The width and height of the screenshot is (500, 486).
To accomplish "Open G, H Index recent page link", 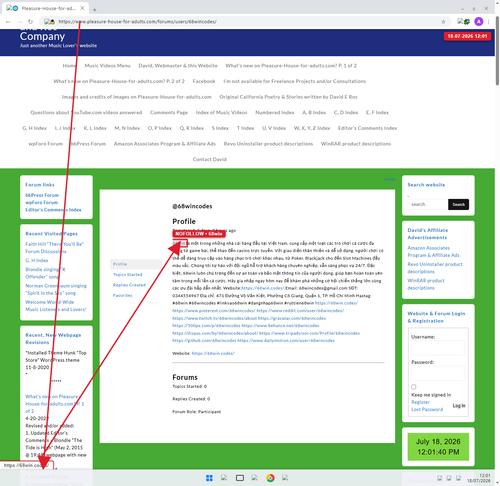I will (37, 260).
